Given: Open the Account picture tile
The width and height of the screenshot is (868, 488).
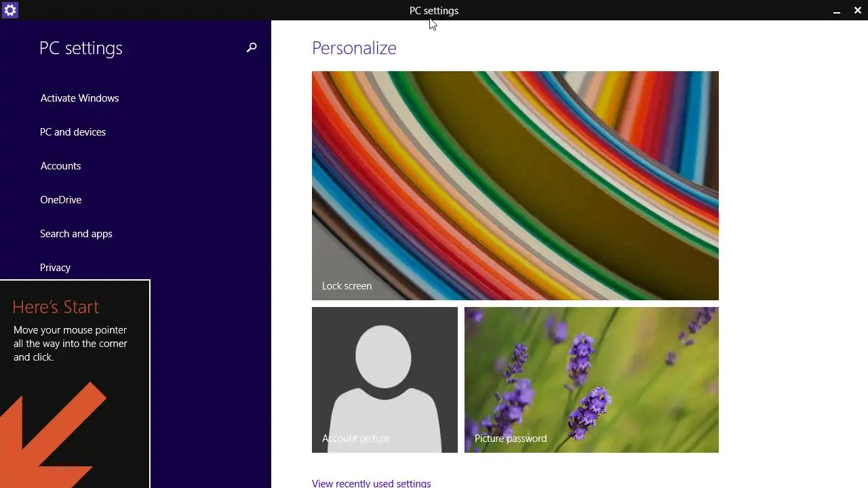Looking at the screenshot, I should [384, 380].
